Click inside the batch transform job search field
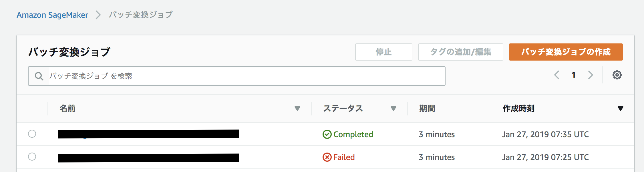Image resolution: width=644 pixels, height=172 pixels. tap(172, 76)
